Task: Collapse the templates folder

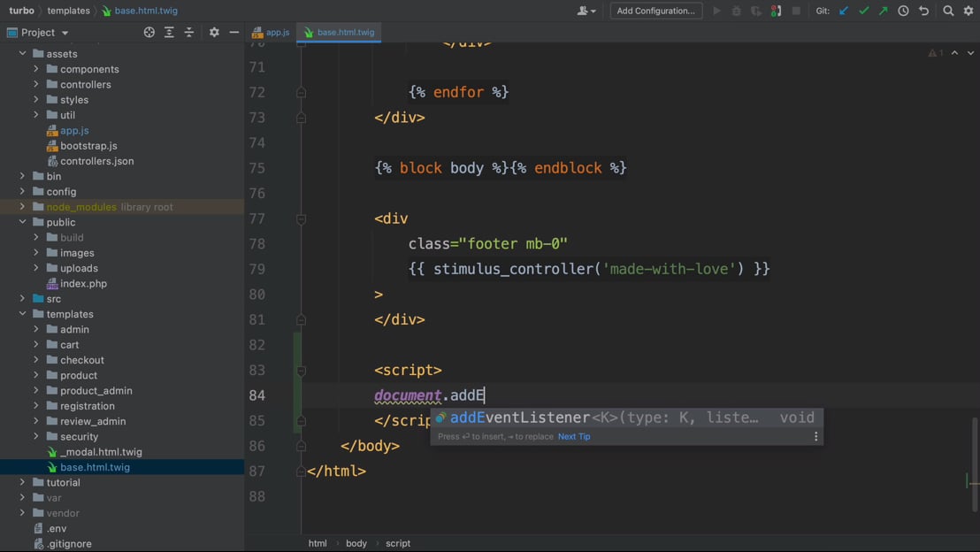Action: tap(22, 314)
